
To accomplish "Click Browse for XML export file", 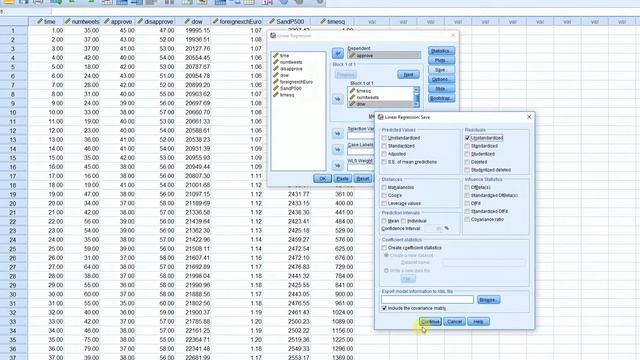I will (x=489, y=300).
